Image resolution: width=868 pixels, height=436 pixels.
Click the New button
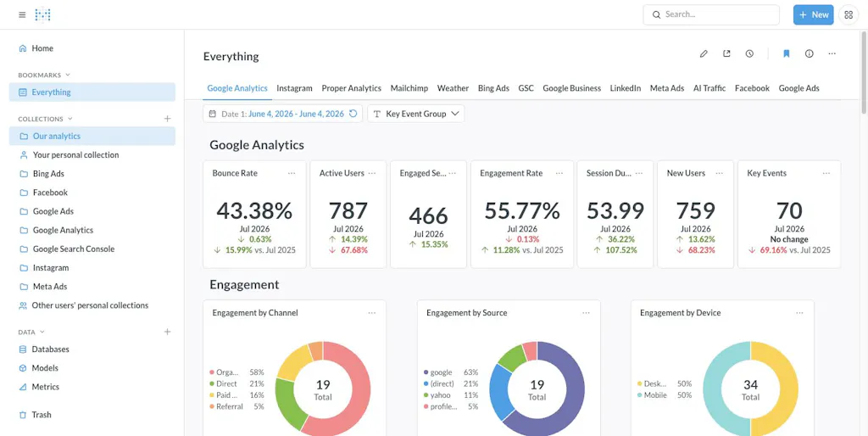point(813,15)
